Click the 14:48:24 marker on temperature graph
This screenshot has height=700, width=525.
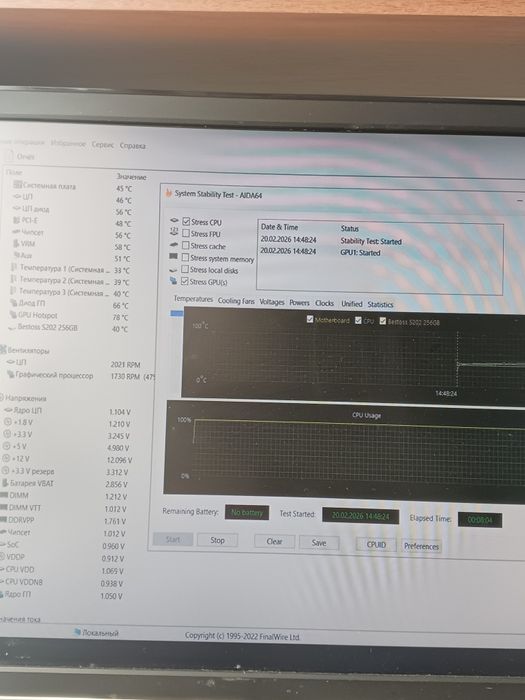tap(446, 393)
